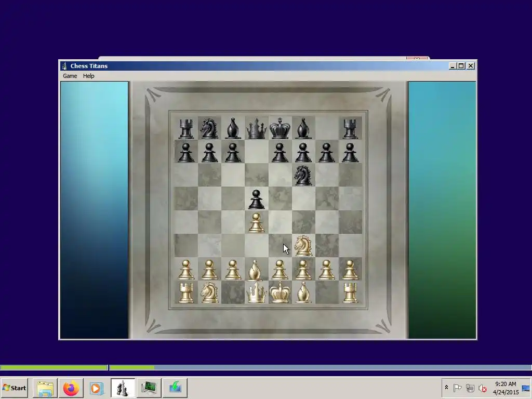Select the black knight on b8

coord(209,128)
